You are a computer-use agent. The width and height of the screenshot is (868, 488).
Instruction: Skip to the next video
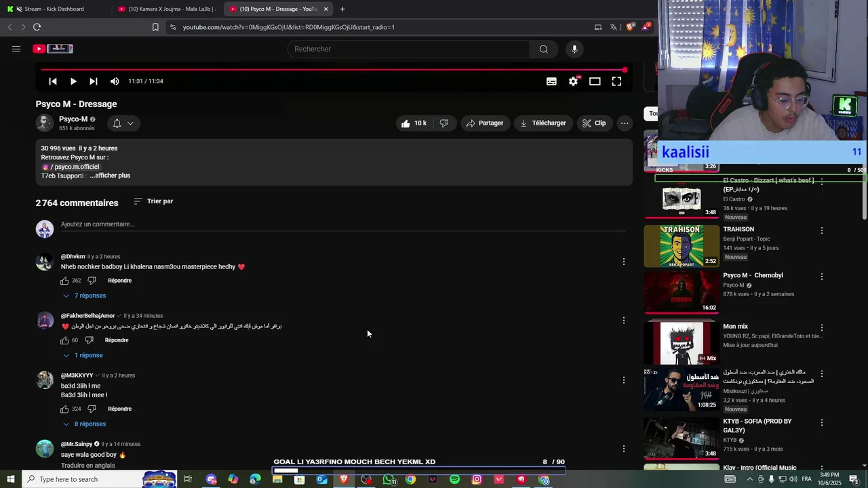[x=94, y=81]
